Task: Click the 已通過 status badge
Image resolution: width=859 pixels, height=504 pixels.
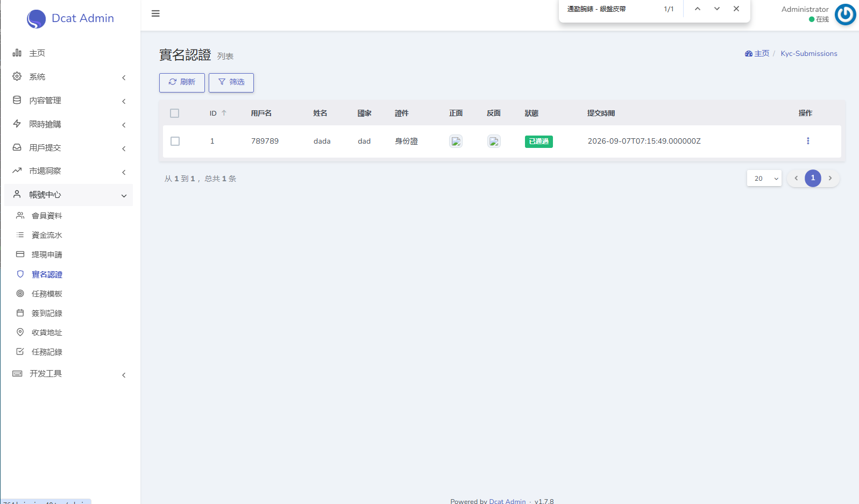Action: (x=538, y=141)
